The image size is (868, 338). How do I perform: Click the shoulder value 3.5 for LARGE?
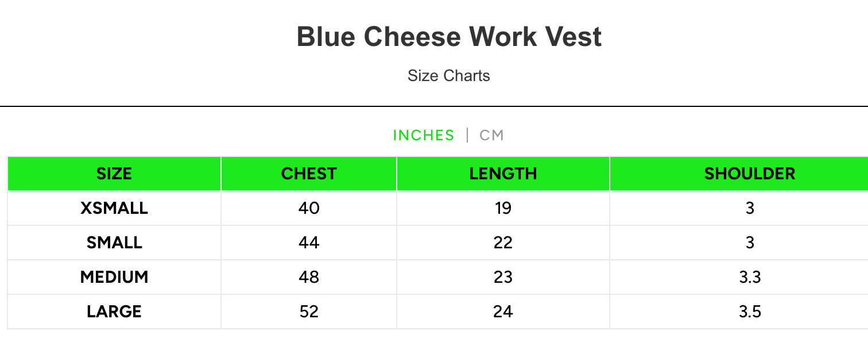(750, 312)
